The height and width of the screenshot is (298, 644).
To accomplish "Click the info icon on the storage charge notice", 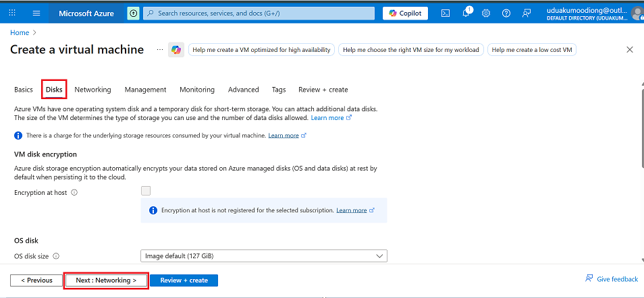I will (18, 136).
